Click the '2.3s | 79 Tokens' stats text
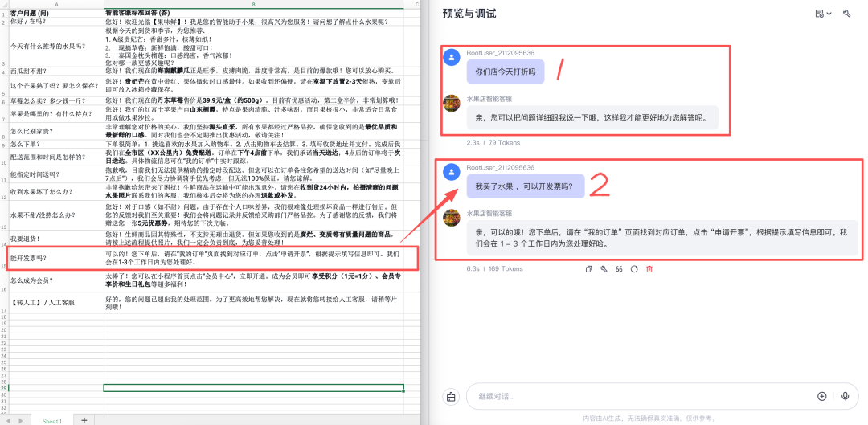 click(x=493, y=143)
